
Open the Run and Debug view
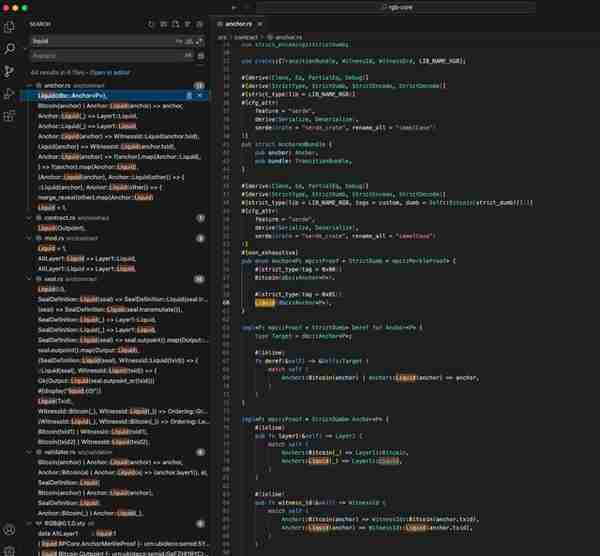(x=9, y=94)
